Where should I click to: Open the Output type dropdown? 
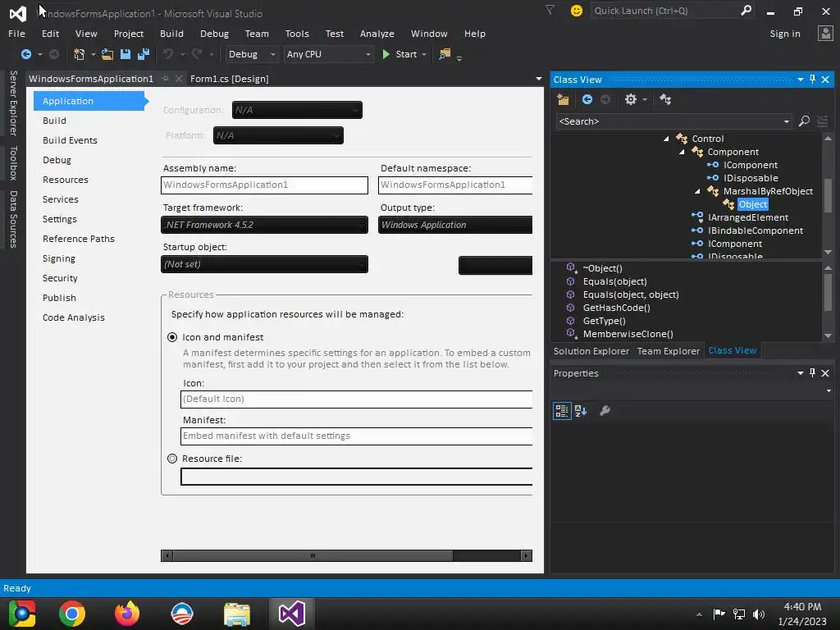click(x=455, y=225)
